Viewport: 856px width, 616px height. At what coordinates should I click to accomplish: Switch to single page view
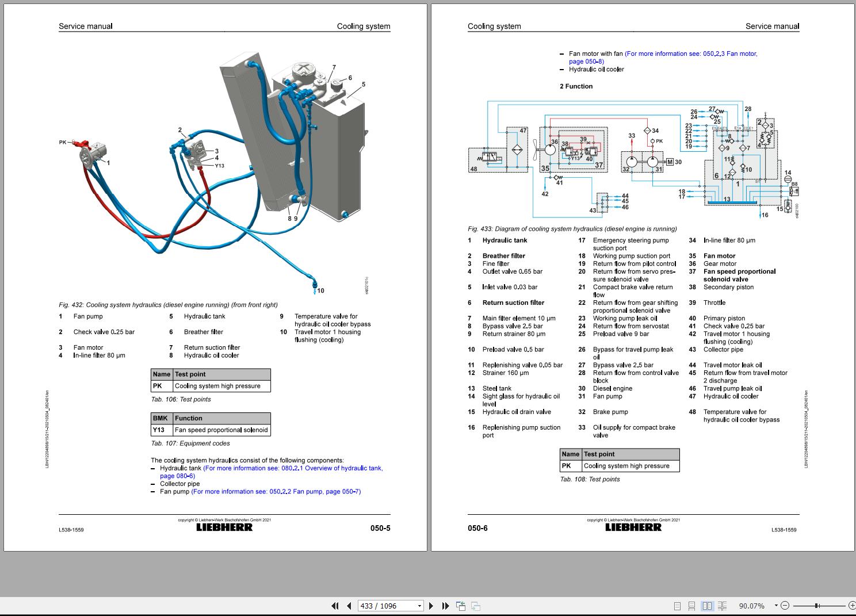(x=677, y=606)
